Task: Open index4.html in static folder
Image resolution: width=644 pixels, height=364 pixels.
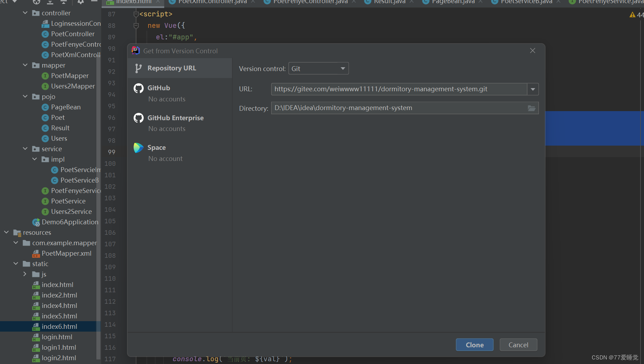Action: (x=55, y=305)
